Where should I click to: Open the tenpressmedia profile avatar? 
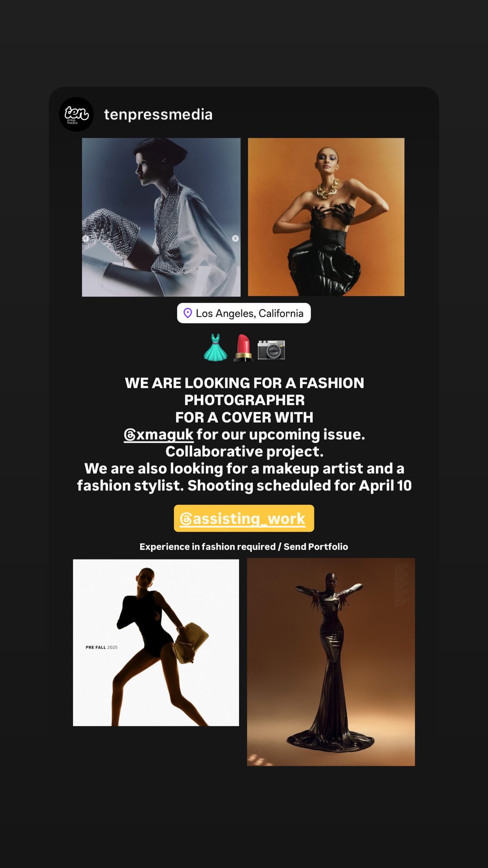click(76, 114)
